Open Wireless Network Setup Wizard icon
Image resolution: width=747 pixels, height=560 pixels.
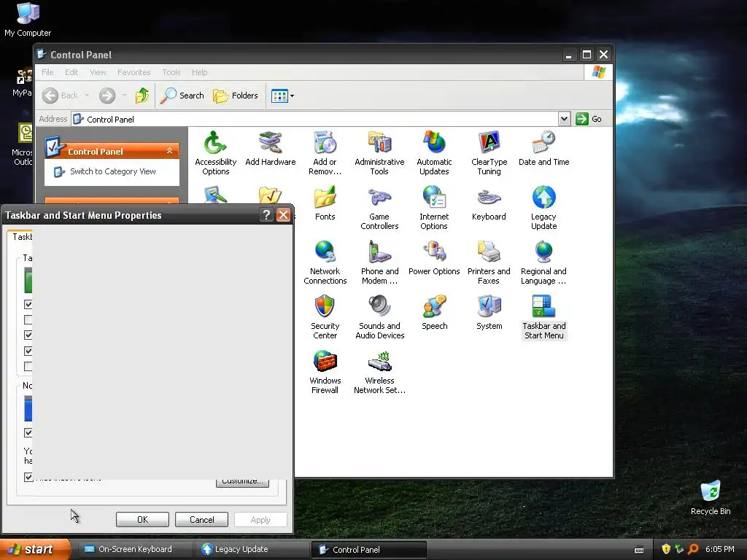tap(379, 372)
